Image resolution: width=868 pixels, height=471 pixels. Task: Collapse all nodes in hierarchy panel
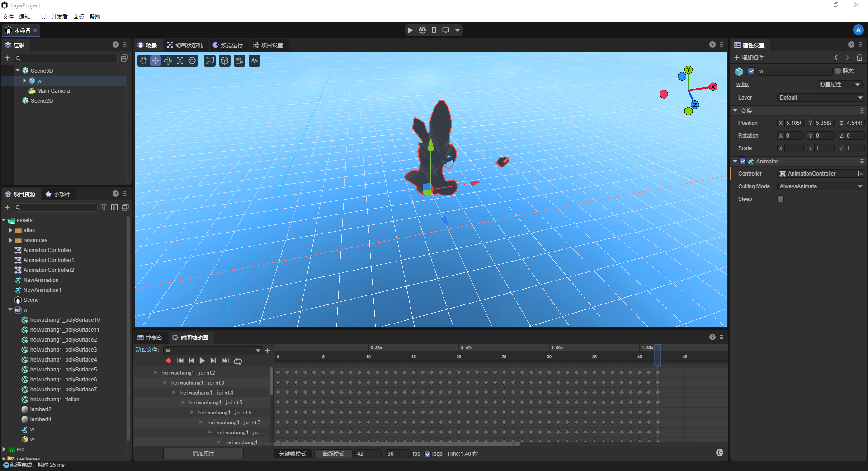[124, 58]
